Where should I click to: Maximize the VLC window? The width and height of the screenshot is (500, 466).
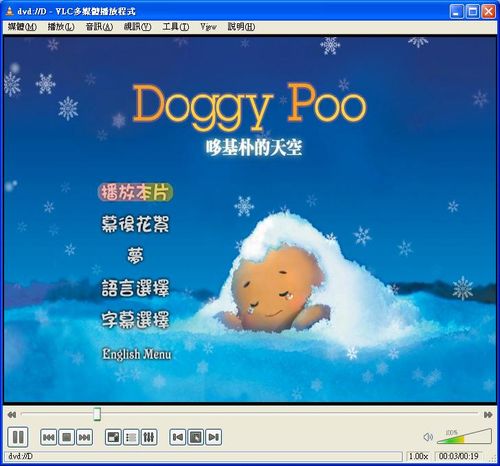(472, 12)
